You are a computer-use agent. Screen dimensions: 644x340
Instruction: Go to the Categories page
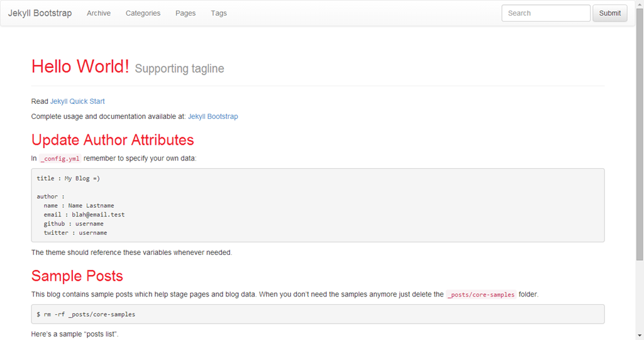pos(143,13)
